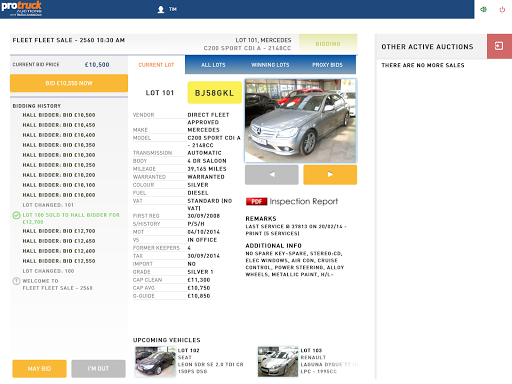512x384 pixels.
Task: Show next vehicle photo with right arrow
Action: click(330, 174)
